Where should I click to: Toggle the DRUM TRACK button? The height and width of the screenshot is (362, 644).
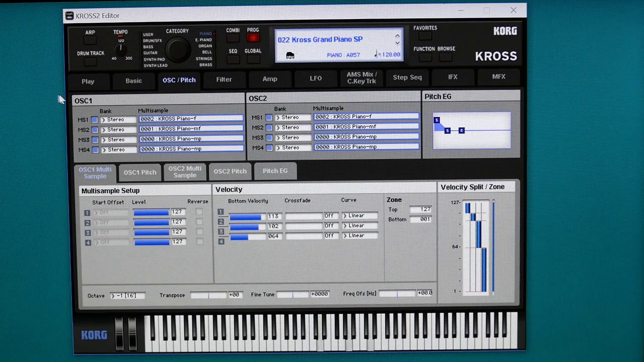(x=90, y=61)
